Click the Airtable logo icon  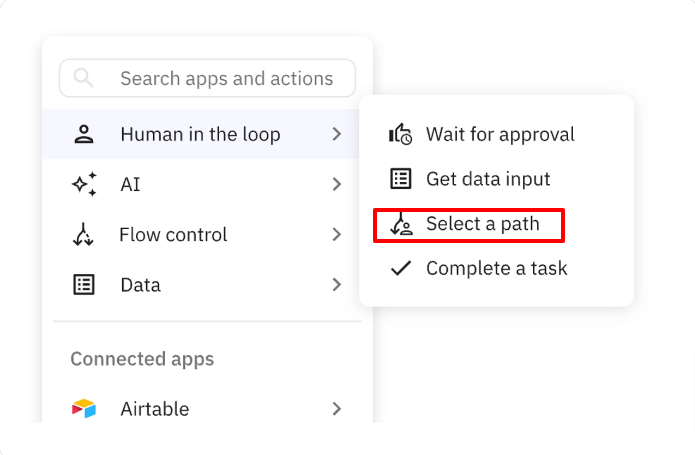(x=84, y=408)
